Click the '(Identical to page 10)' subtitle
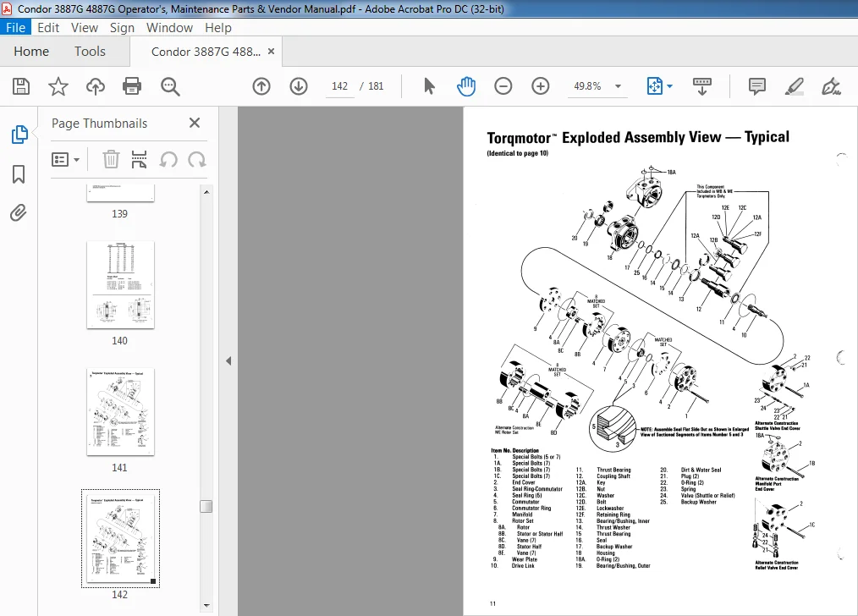 (517, 153)
